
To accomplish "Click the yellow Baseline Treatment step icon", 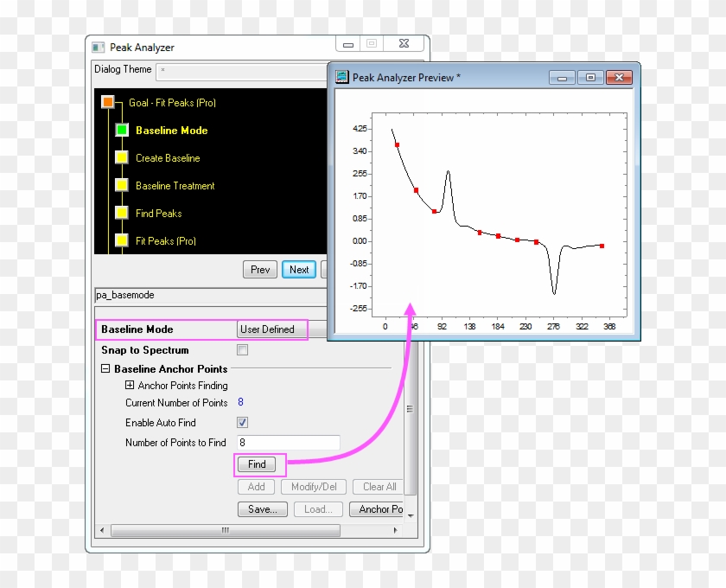I will pyautogui.click(x=122, y=185).
